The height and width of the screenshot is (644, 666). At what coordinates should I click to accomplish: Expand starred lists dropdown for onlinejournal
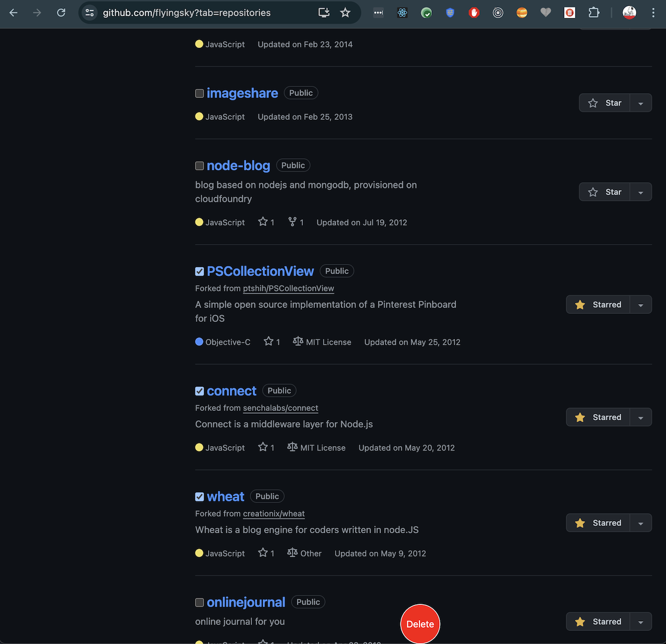click(x=641, y=622)
